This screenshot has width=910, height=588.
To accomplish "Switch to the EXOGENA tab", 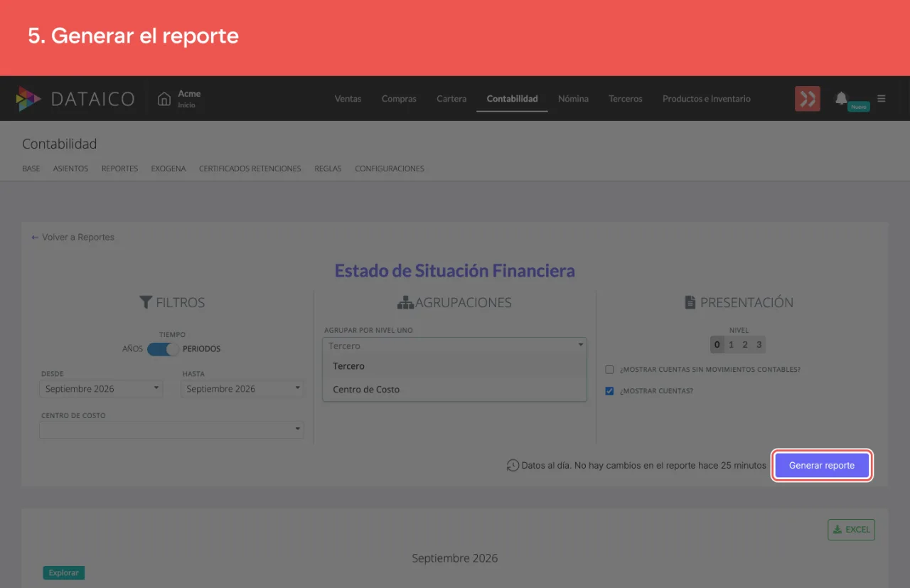I will coord(168,169).
